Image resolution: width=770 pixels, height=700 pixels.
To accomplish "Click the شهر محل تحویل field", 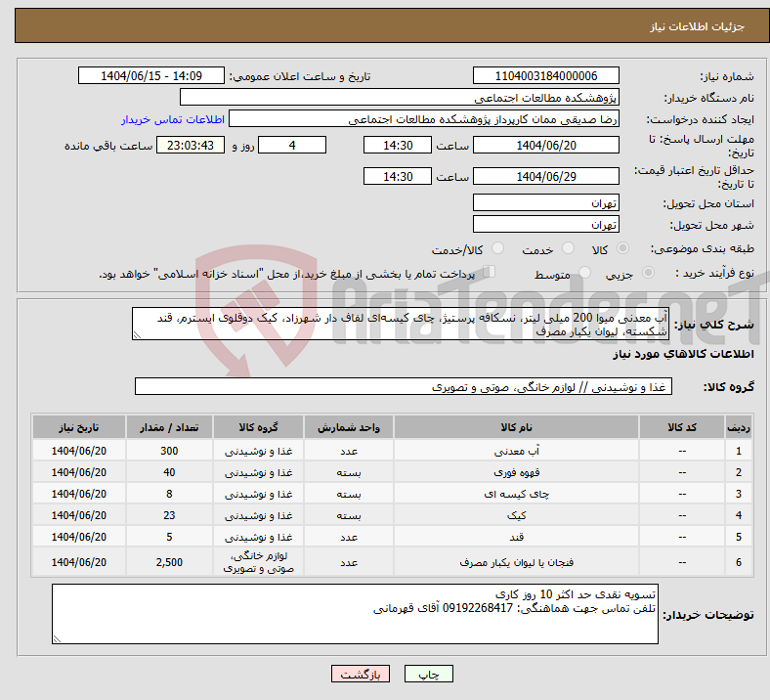I will 546,225.
